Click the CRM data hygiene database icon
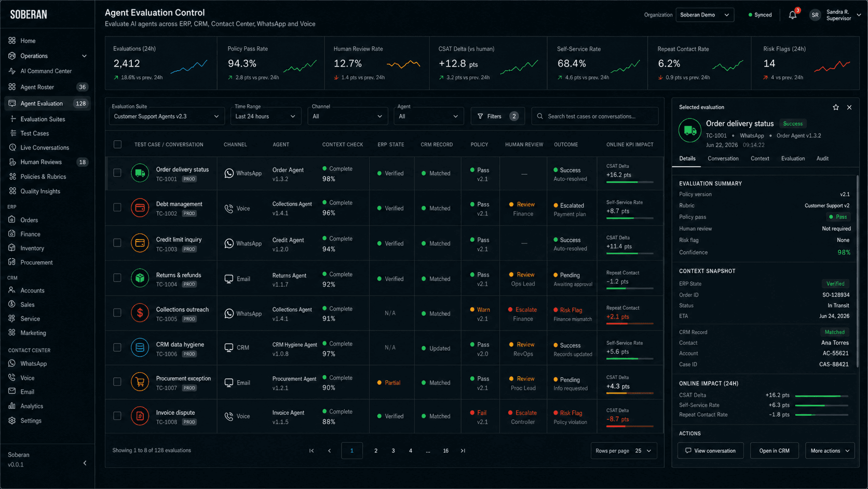Viewport: 868px width, 489px height. (x=140, y=347)
